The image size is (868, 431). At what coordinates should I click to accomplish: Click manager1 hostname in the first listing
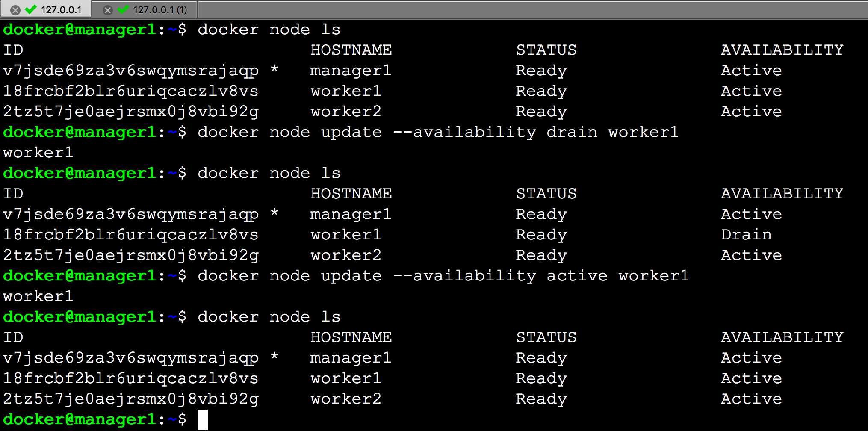(351, 71)
